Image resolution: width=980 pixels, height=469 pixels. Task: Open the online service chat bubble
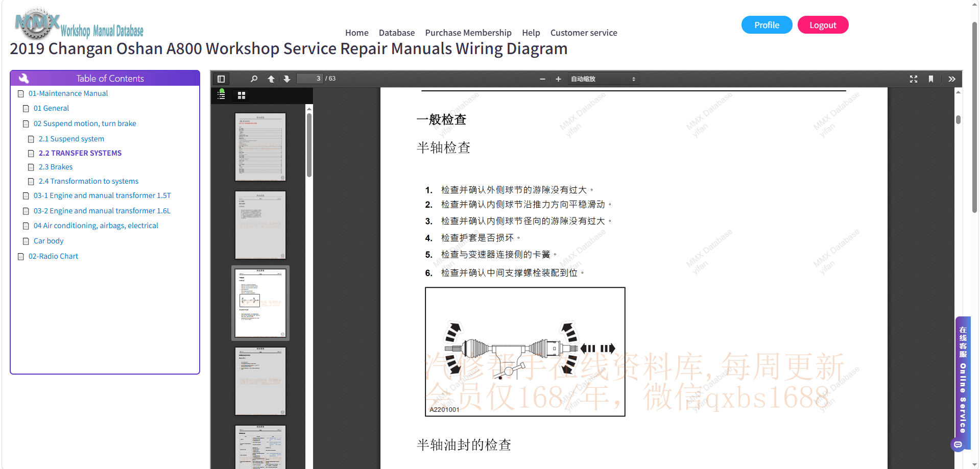point(958,445)
